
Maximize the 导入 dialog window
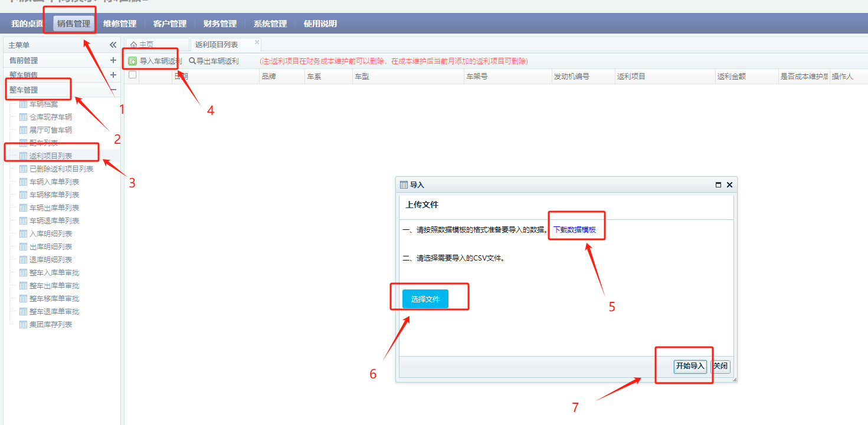point(718,185)
